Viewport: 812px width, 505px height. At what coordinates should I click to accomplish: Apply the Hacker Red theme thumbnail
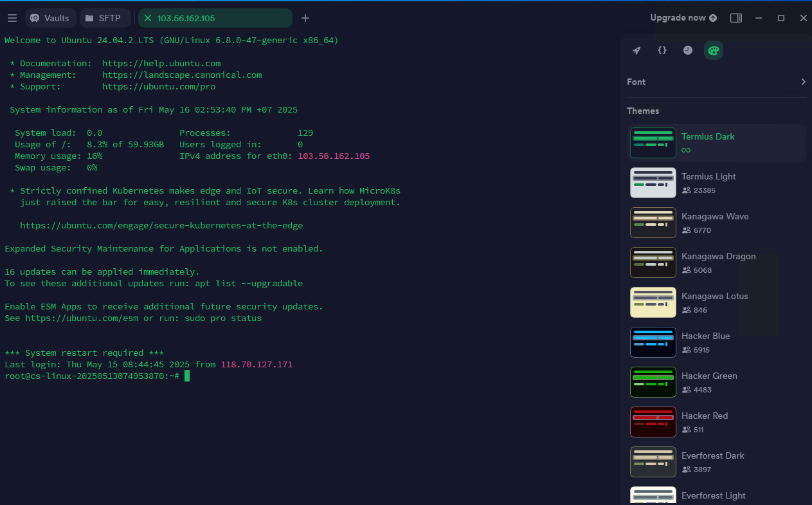[653, 422]
